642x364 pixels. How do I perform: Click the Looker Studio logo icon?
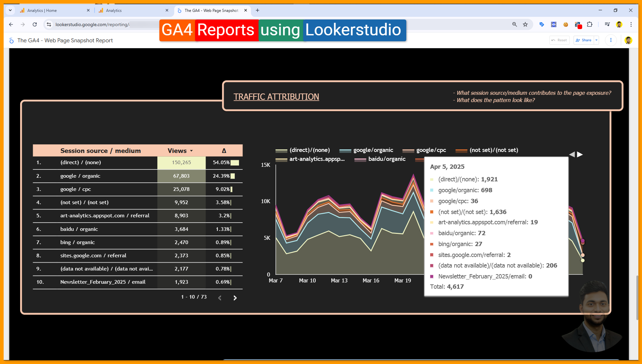(x=12, y=40)
